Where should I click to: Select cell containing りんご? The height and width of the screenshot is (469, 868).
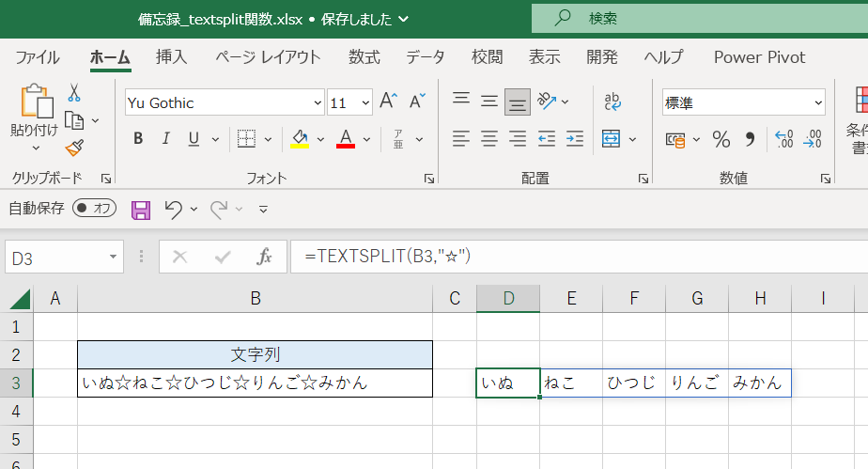[697, 383]
